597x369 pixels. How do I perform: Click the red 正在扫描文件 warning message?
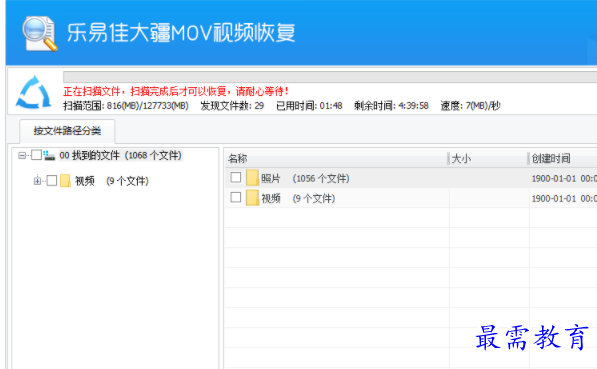[176, 91]
